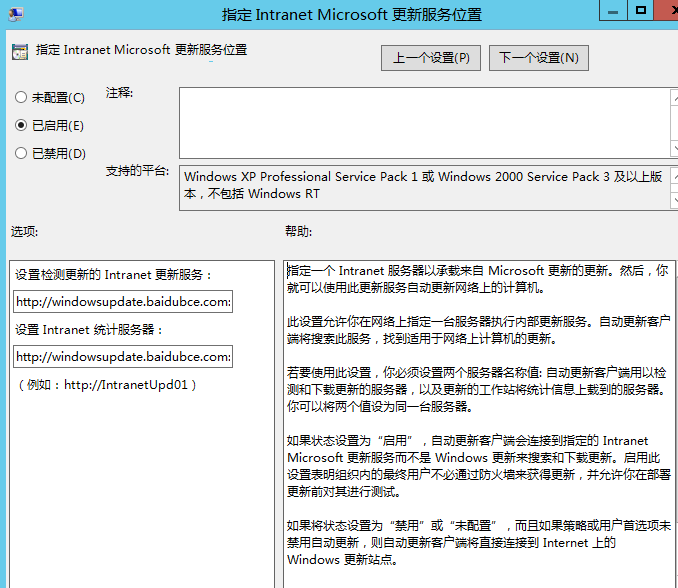Click help paragraph starting 若要使用此设置
Viewport: 678px width, 588px height.
coord(477,389)
